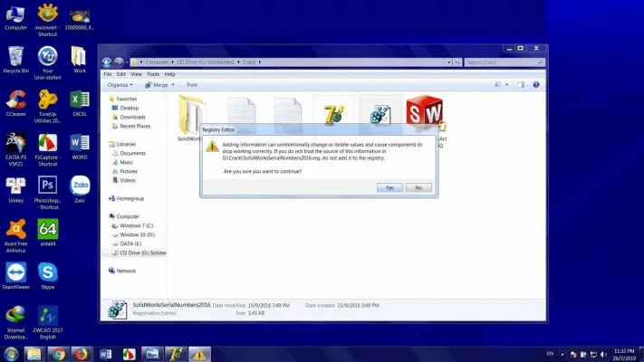Select Downloads under Favorites in the sidebar
Viewport: 644px width, 362px height.
coord(132,117)
